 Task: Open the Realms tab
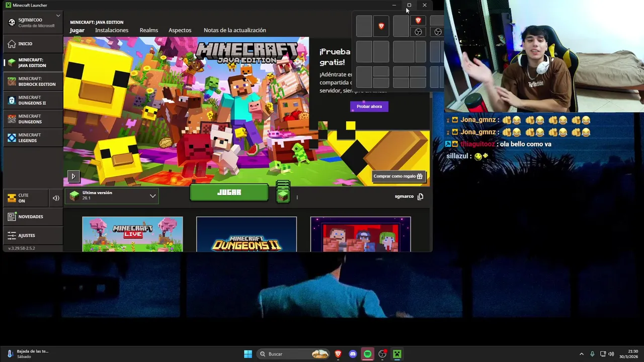[149, 30]
